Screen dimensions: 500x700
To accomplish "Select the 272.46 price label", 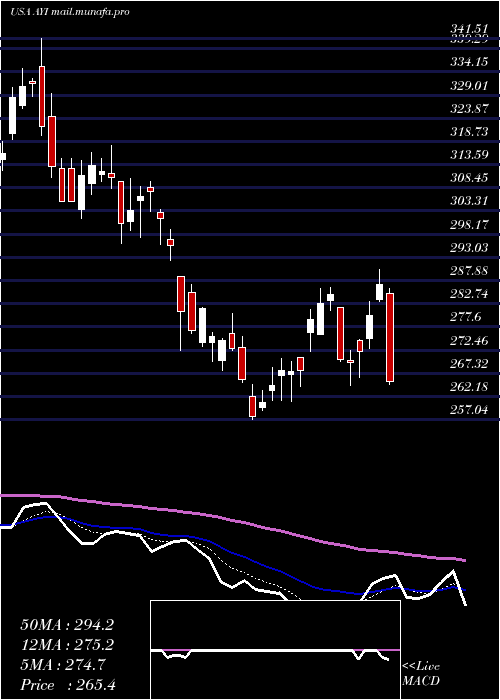I will 469,341.
